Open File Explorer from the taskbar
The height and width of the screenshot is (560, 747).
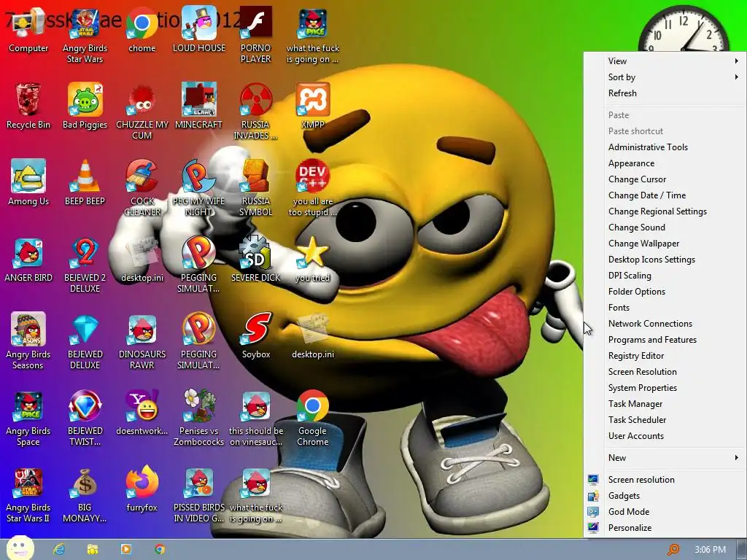coord(93,549)
